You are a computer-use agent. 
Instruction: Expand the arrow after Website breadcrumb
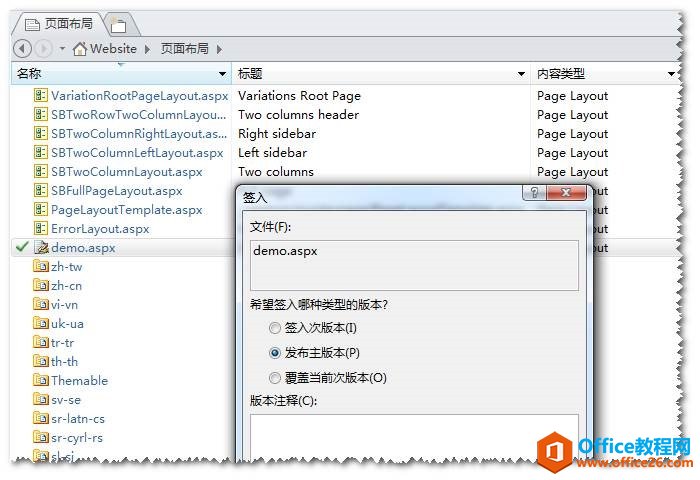tap(147, 49)
